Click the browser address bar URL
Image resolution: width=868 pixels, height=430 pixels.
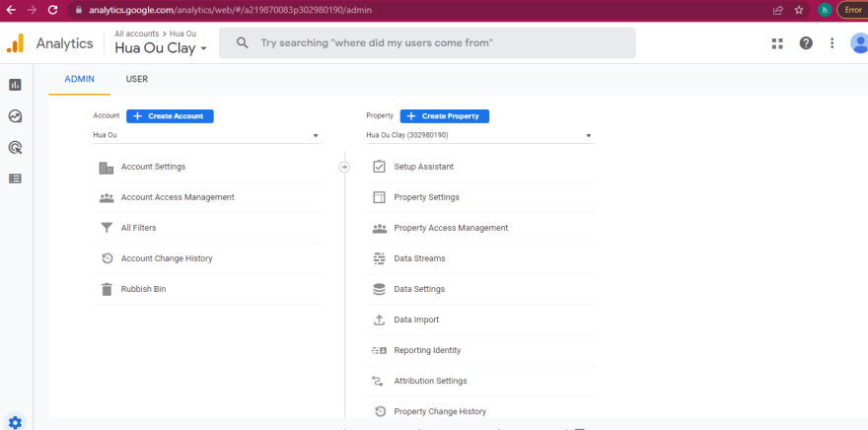(230, 10)
